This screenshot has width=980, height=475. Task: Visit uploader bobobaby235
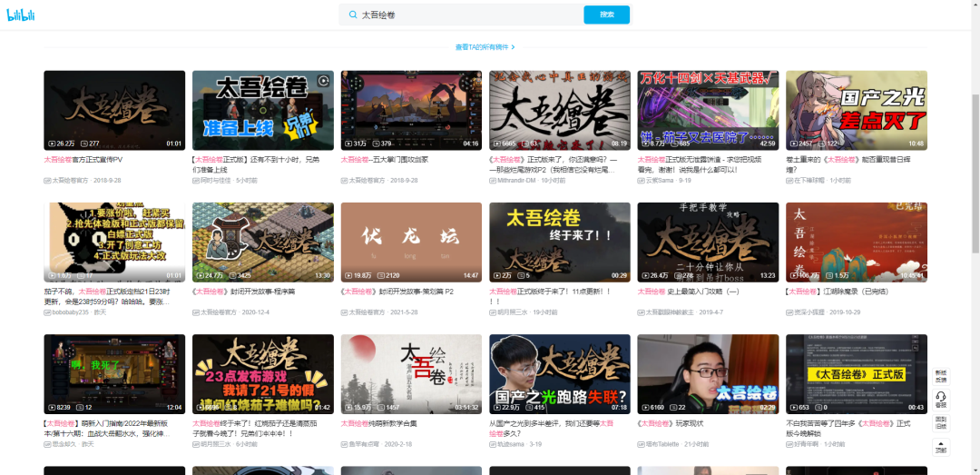pyautogui.click(x=71, y=312)
